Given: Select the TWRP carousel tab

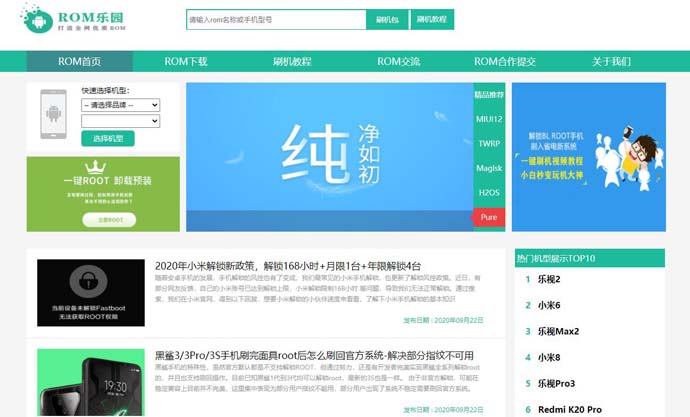Looking at the screenshot, I should [489, 143].
